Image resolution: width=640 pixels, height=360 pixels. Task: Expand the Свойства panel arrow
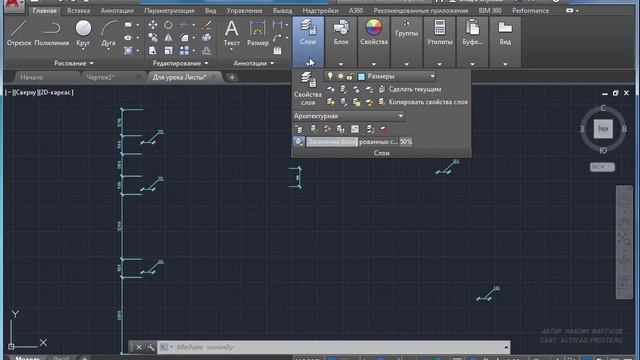point(374,64)
